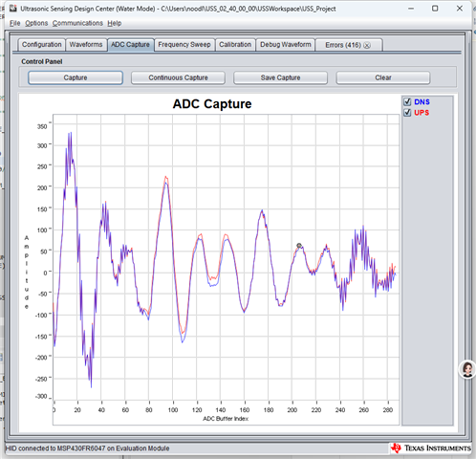Open the Options menu
Image resolution: width=476 pixels, height=459 pixels.
tap(36, 23)
